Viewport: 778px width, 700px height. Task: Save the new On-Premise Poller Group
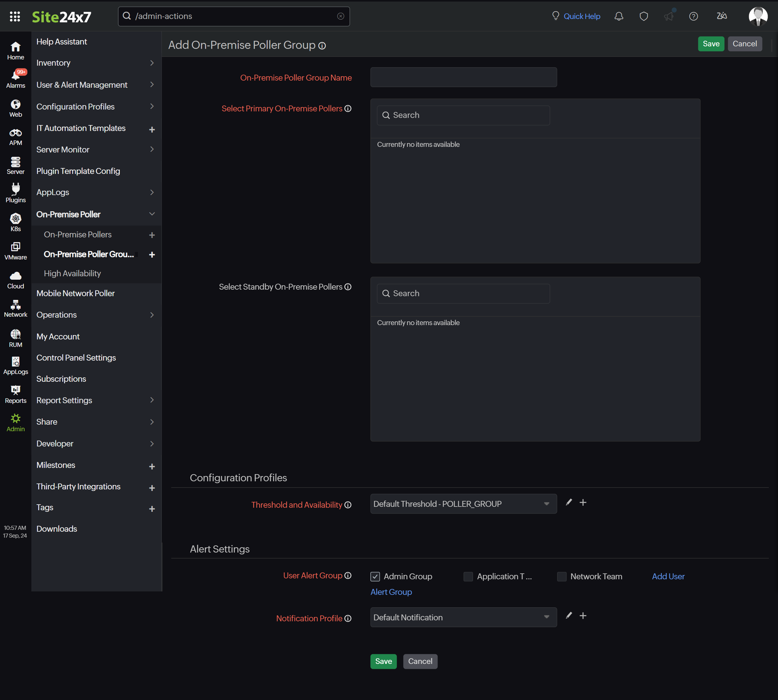[711, 44]
